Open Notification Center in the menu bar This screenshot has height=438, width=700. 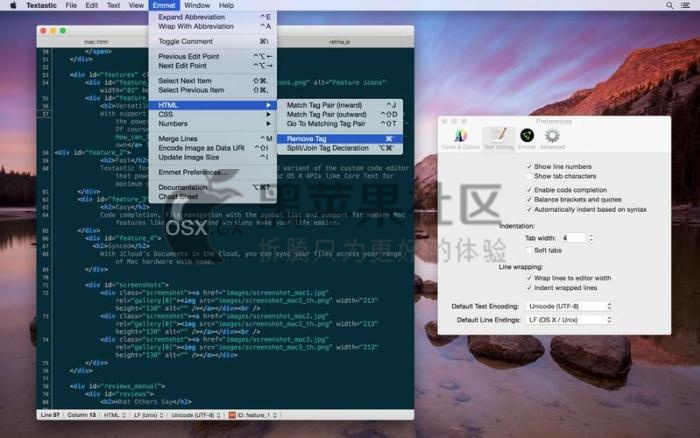click(685, 5)
